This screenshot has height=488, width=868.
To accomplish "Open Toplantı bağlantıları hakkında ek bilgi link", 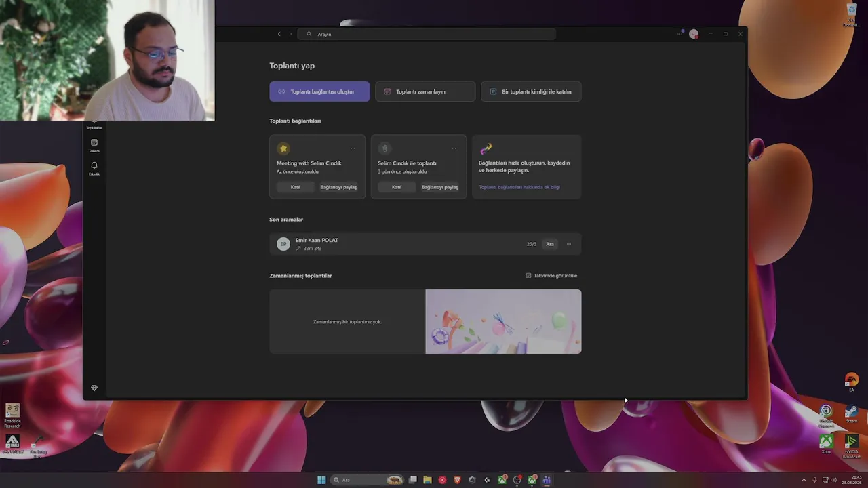I will (519, 187).
